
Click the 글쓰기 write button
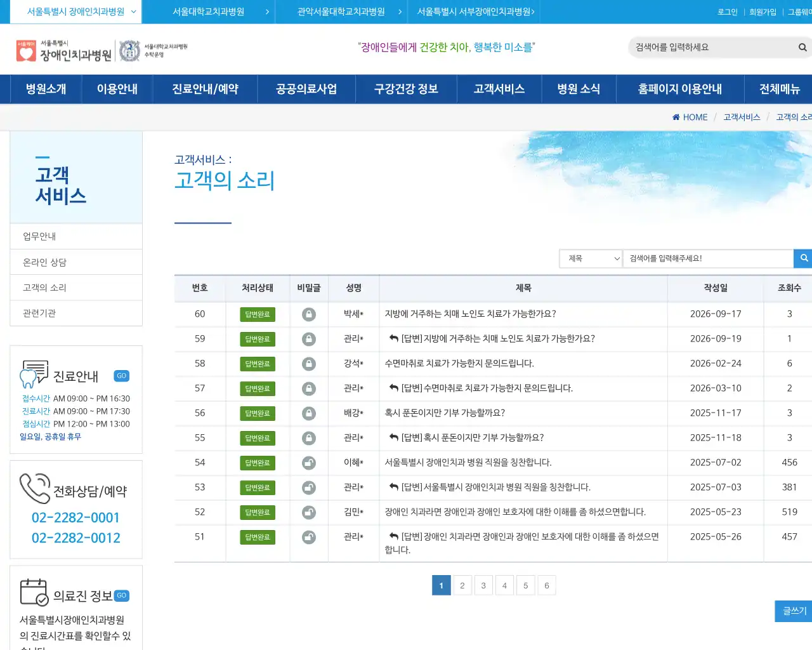pyautogui.click(x=794, y=611)
